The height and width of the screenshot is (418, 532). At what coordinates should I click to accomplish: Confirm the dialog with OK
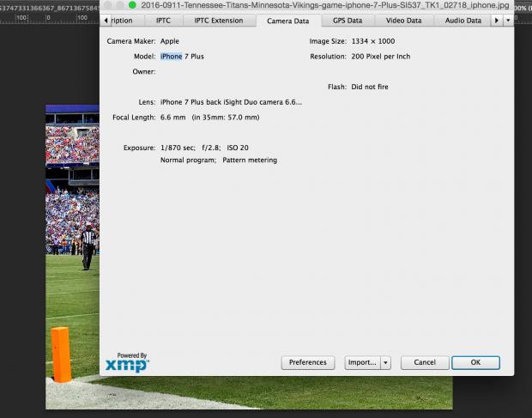point(475,363)
